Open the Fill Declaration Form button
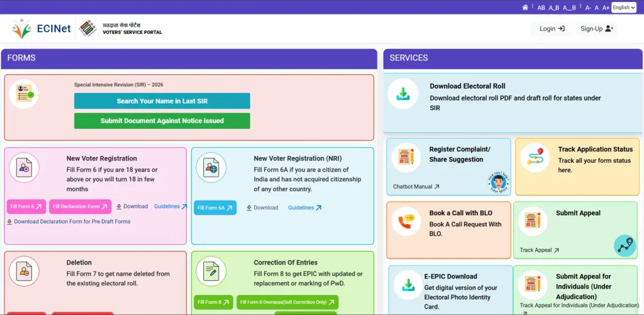This screenshot has width=644, height=315. pos(79,206)
